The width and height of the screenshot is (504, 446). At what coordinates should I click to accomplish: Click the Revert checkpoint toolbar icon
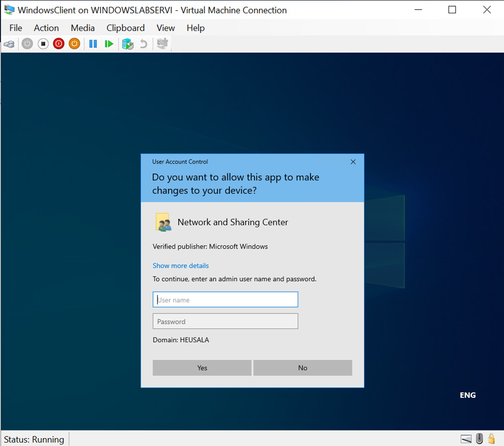(143, 44)
